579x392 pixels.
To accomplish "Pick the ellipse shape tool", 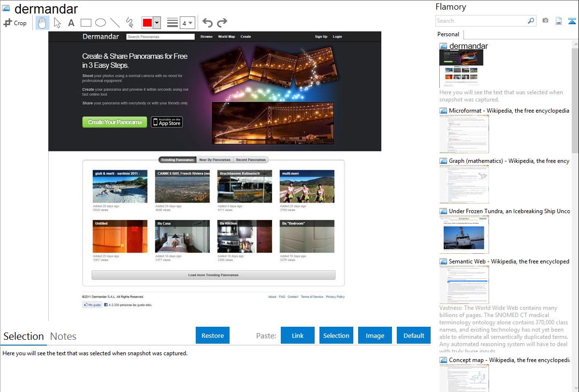I will pyautogui.click(x=100, y=23).
